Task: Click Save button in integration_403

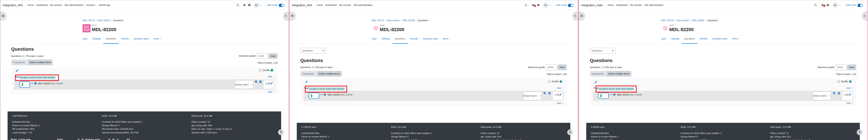Action: click(x=273, y=56)
